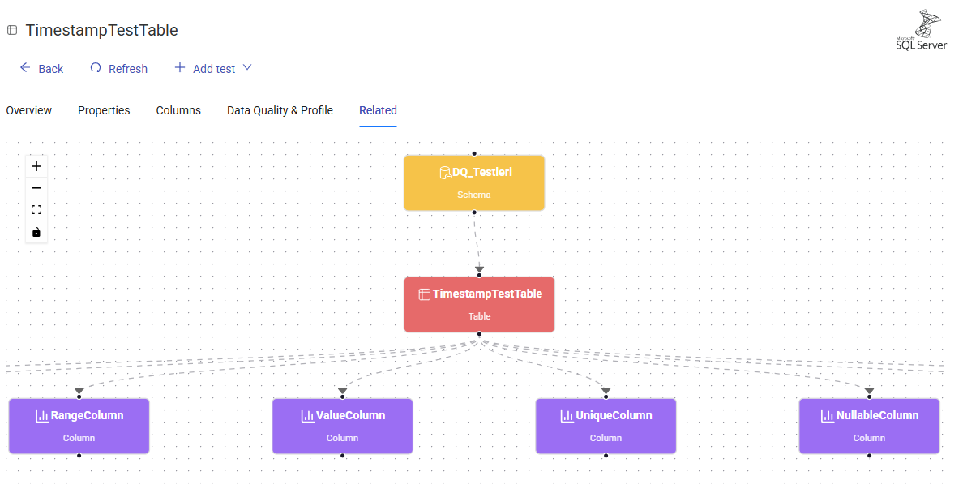Select the ValueColumn node
This screenshot has height=489, width=980.
(342, 426)
